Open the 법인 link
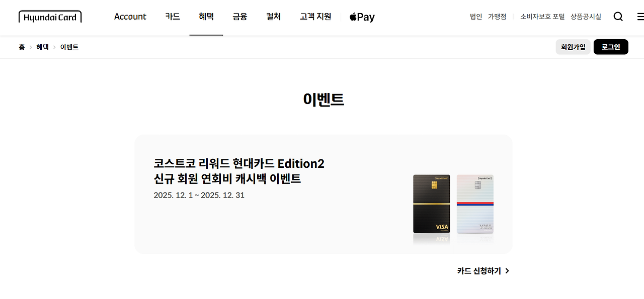Viewport: 644px width, 299px height. pyautogui.click(x=476, y=17)
